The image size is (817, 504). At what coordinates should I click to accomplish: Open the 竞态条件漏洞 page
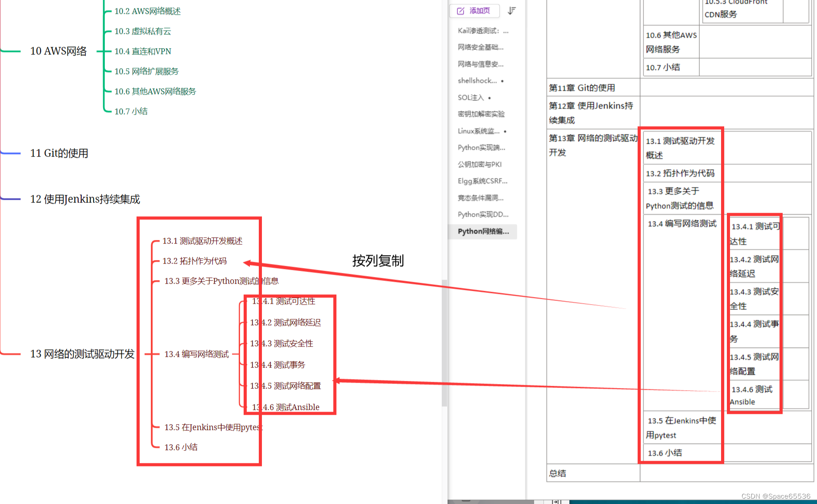coord(481,198)
